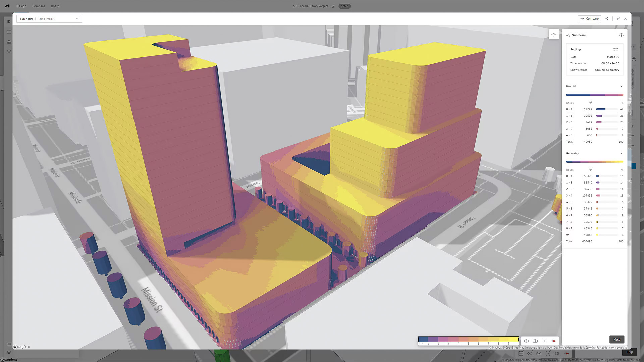
Task: Click the point inspection crosshair tool
Action: 554,34
